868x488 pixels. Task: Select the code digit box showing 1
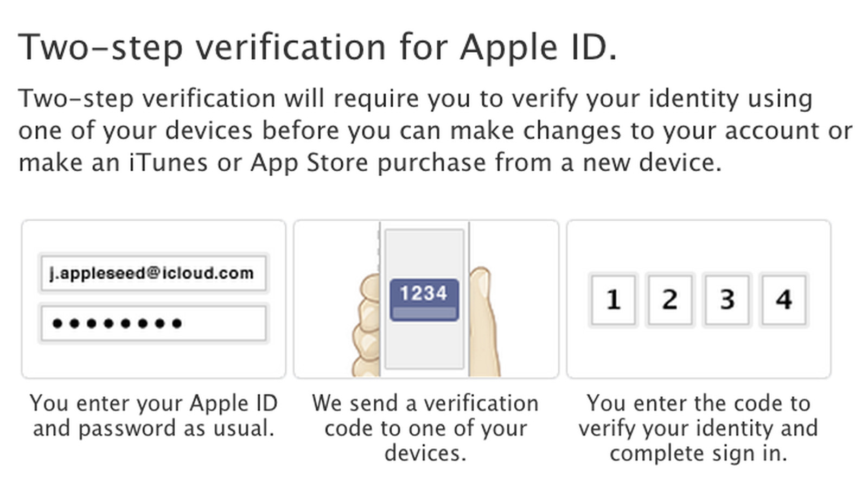613,300
